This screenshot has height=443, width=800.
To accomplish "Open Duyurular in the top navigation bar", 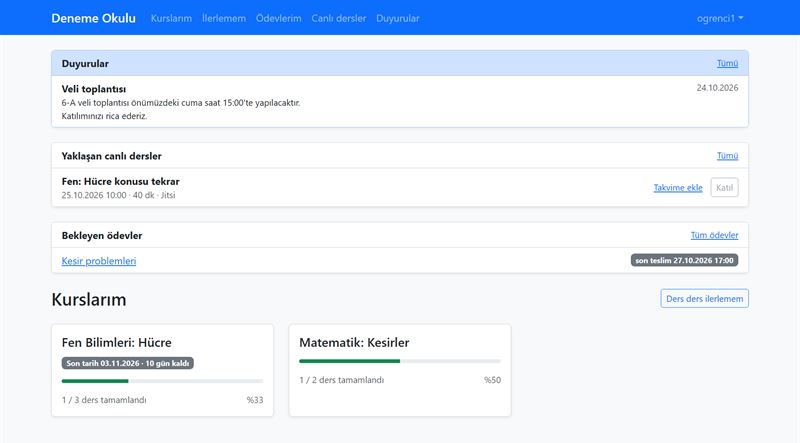I will click(x=398, y=18).
